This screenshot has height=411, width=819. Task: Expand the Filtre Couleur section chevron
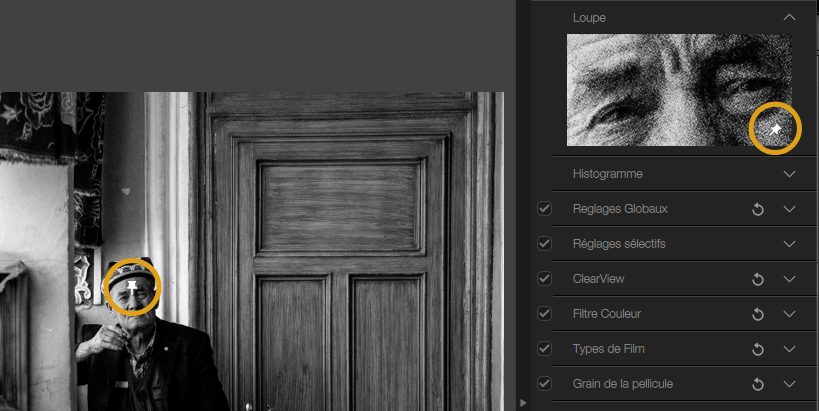789,314
